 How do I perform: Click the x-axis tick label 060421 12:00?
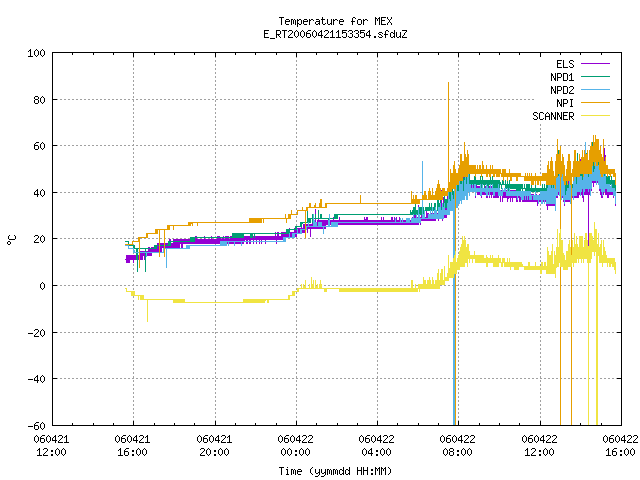(x=51, y=446)
